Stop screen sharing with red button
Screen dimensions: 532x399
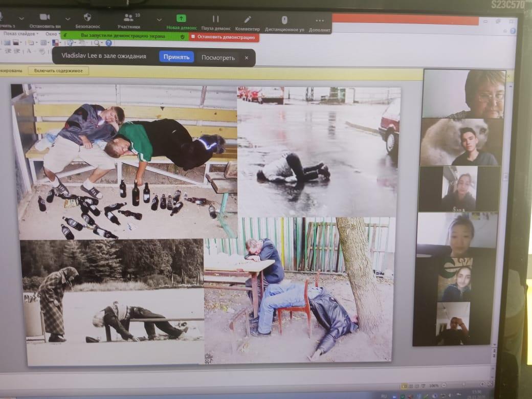224,37
